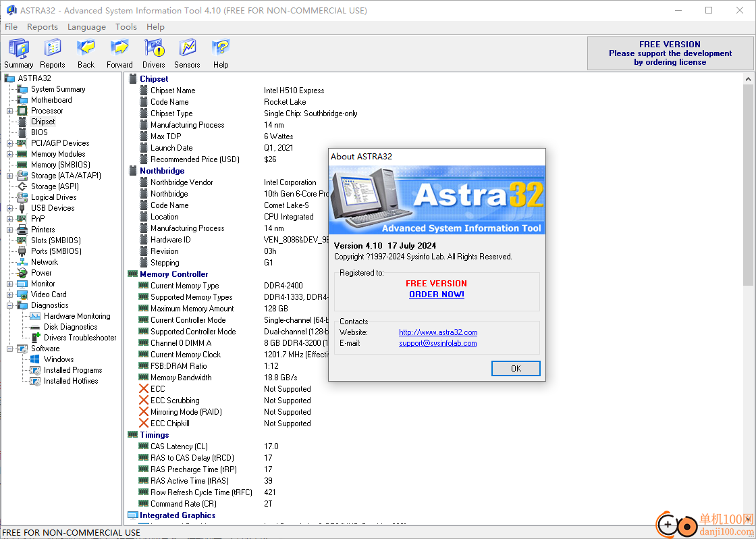Expand the Memory Modules node
Viewport: 756px width, 539px height.
9,155
